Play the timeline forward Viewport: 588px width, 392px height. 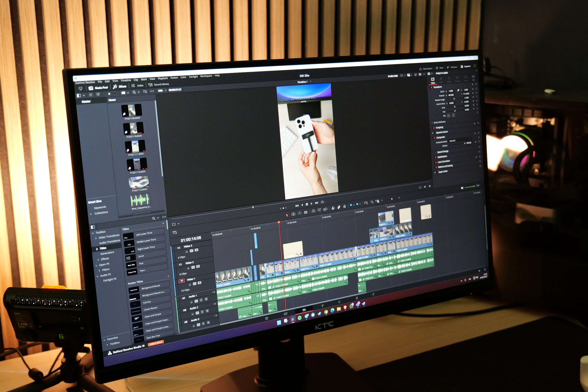tap(311, 203)
